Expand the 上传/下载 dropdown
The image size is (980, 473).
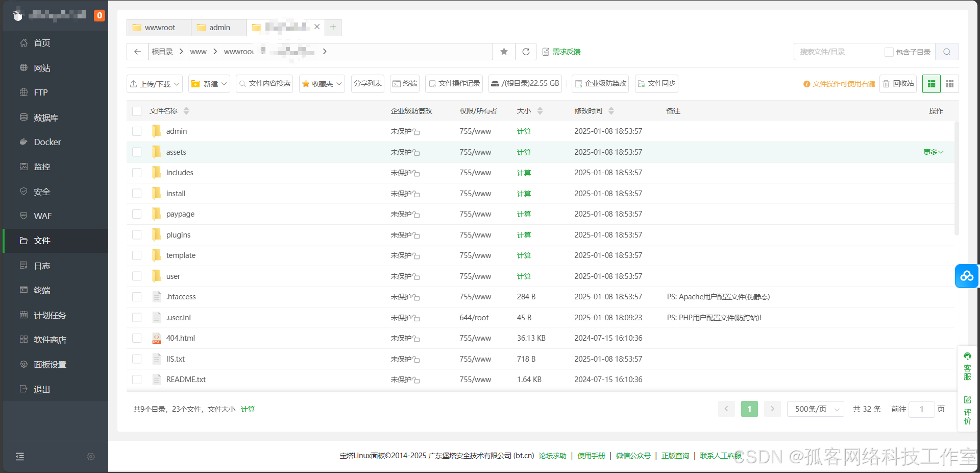pos(155,84)
